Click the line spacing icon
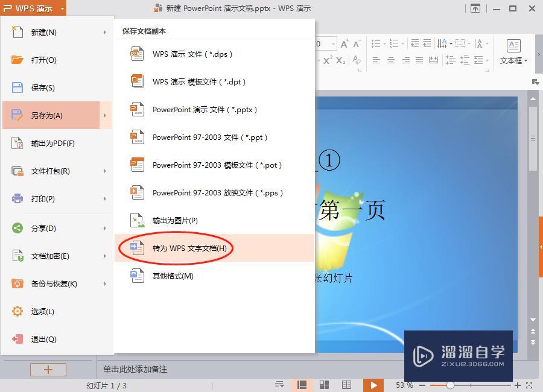Viewport: 543px width, 392px height. tap(450, 60)
